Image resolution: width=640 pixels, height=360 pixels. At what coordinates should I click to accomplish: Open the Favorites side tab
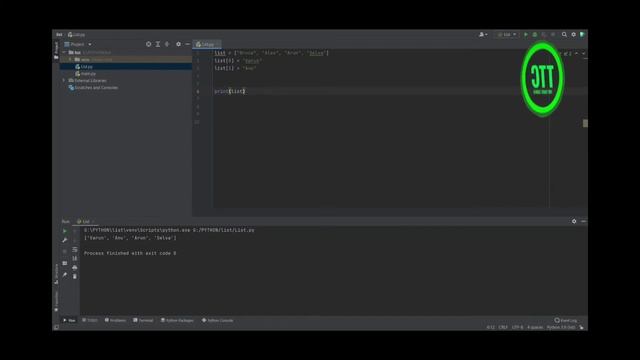coord(56,301)
